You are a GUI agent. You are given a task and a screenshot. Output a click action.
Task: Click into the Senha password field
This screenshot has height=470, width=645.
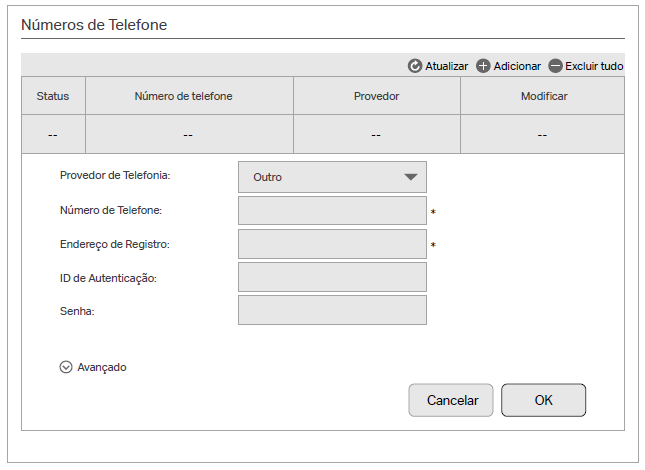click(x=332, y=310)
